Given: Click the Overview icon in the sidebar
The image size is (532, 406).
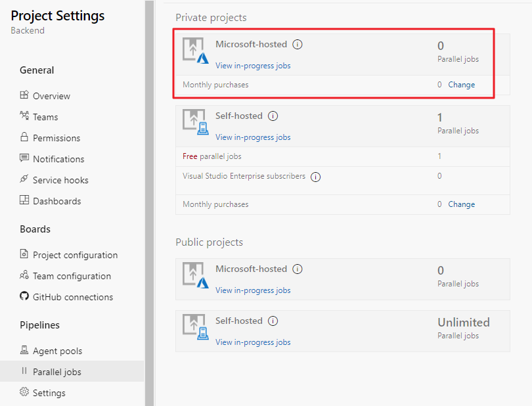Looking at the screenshot, I should pyautogui.click(x=24, y=95).
